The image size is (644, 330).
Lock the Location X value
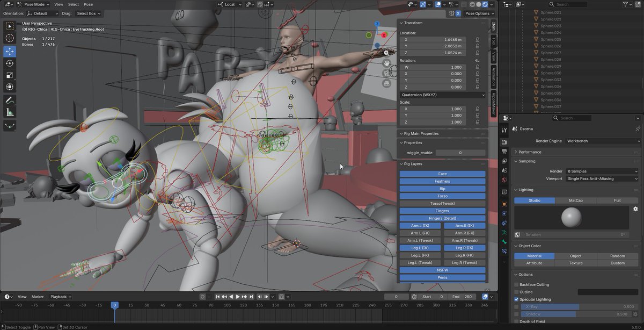pyautogui.click(x=478, y=40)
